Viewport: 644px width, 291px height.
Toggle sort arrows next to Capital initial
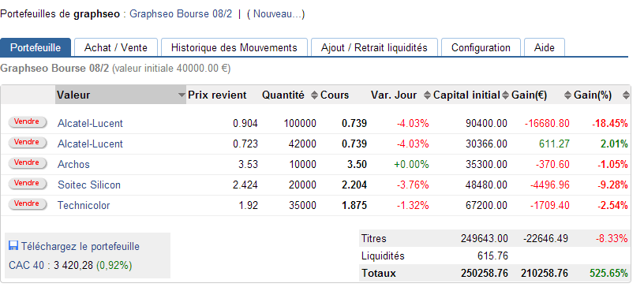point(506,95)
